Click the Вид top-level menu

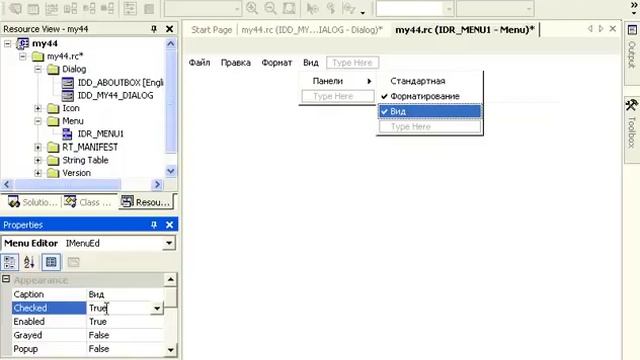[311, 63]
